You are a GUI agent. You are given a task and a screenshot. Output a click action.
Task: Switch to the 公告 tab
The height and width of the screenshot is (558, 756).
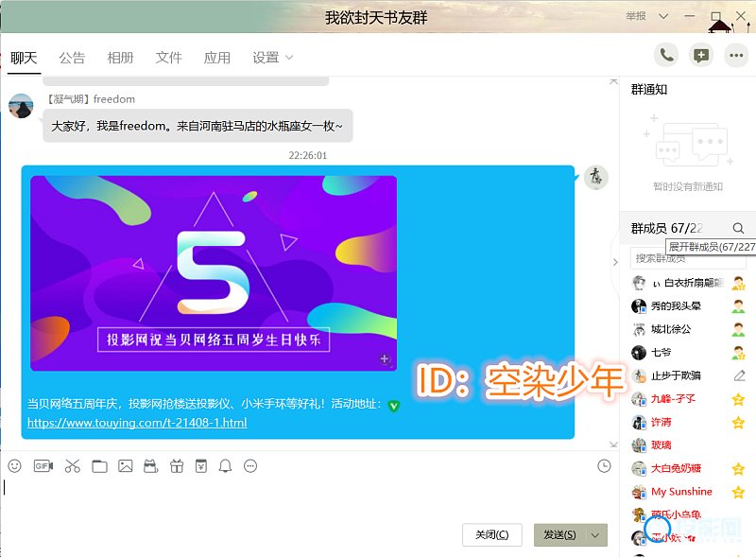(x=72, y=58)
